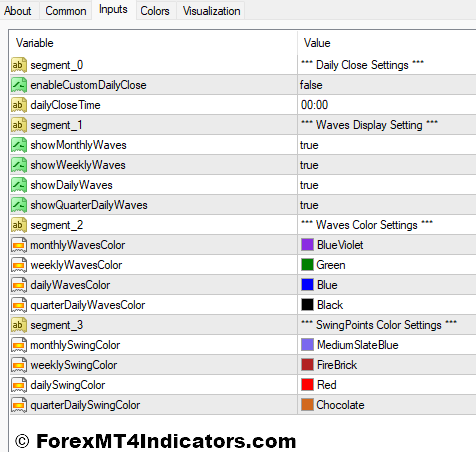Click the string icon beside segment_3
Viewport: 476px width, 452px height.
coord(19,325)
